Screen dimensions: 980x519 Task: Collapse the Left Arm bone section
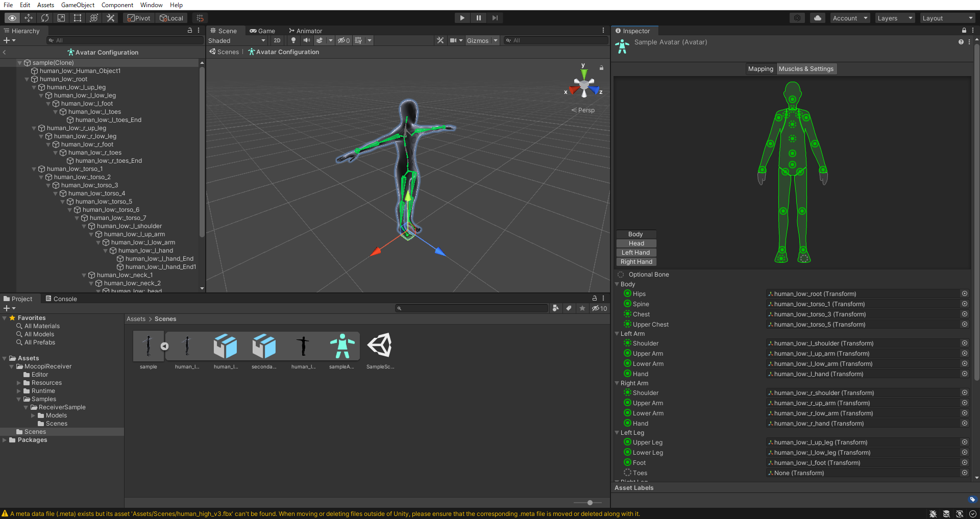point(617,334)
